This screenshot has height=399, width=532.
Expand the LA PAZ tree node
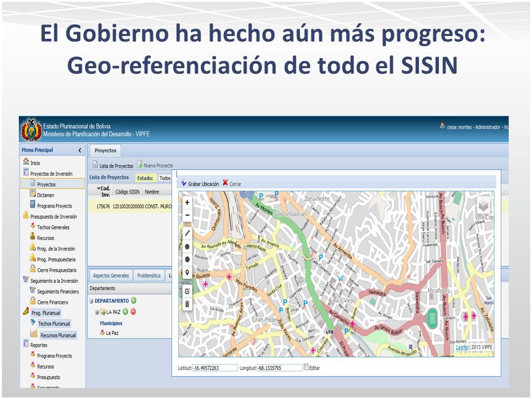coord(97,312)
